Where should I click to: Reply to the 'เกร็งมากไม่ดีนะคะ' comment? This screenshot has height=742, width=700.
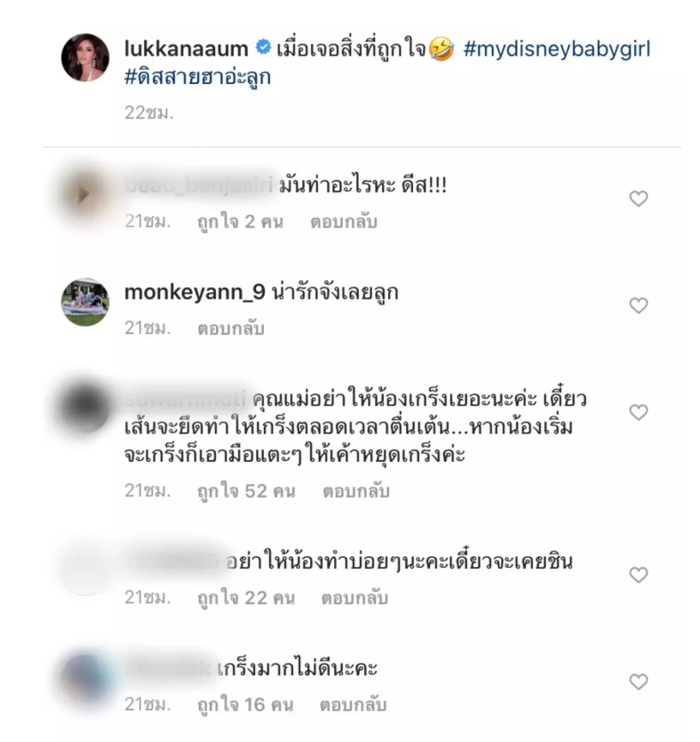(x=353, y=705)
